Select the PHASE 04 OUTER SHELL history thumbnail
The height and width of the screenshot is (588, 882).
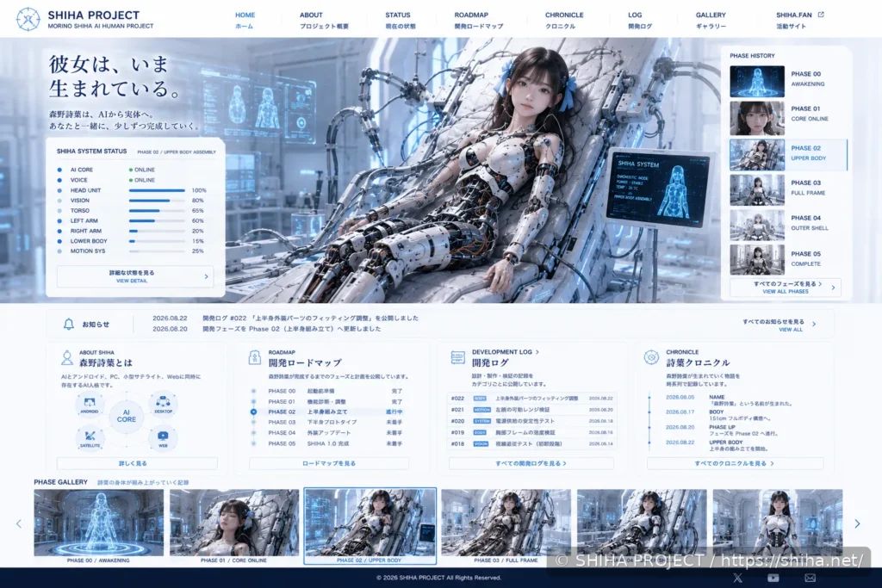pos(757,226)
